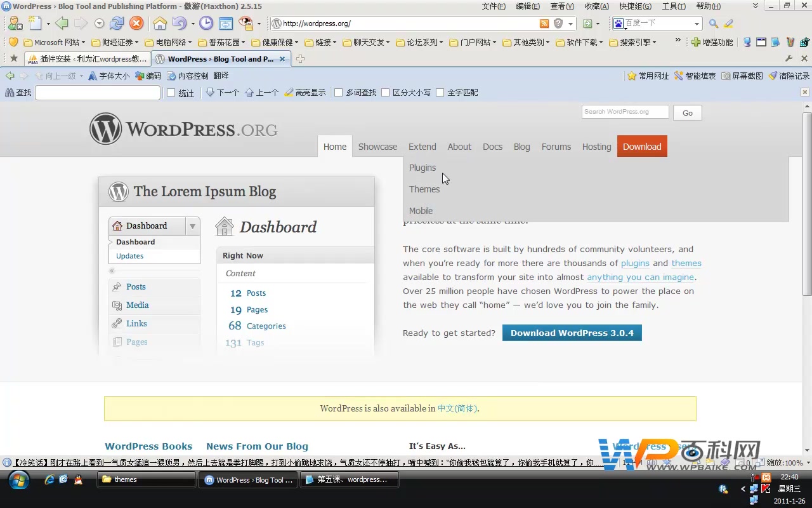Click the Windows Start orb

(x=18, y=480)
